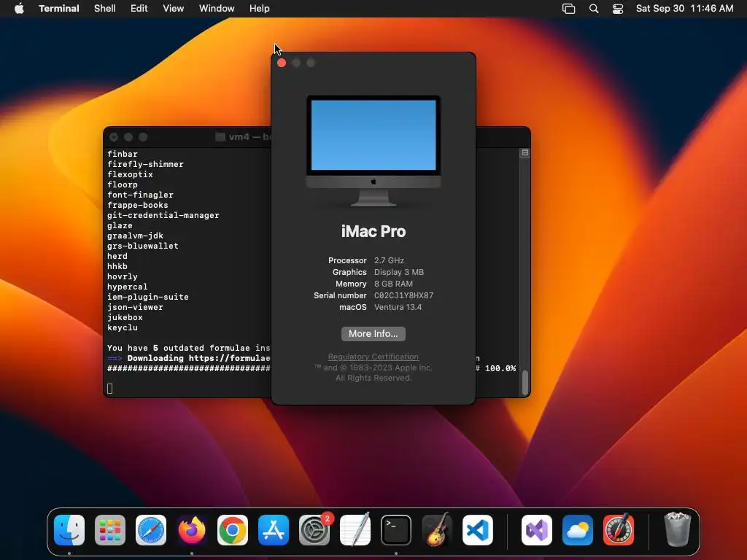The width and height of the screenshot is (747, 560).
Task: Open TextEdit from the Dock
Action: click(355, 530)
